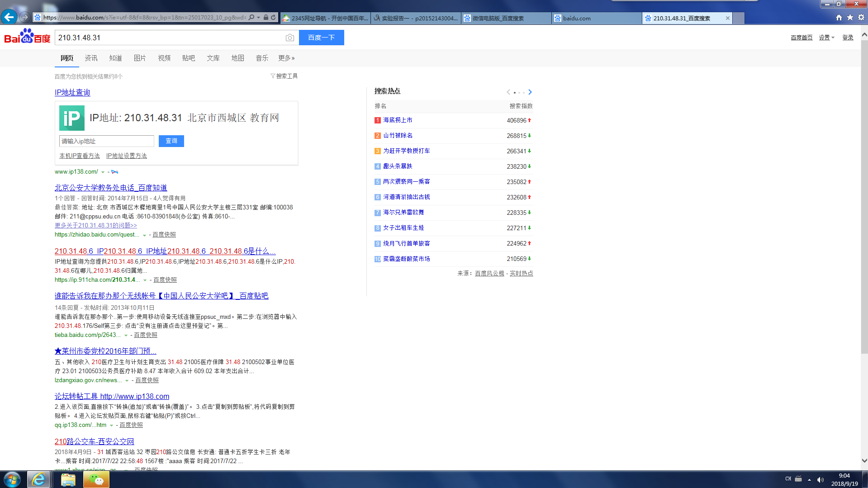Expand dropdown next to lzdangxiao.gov.cn result

click(x=127, y=381)
